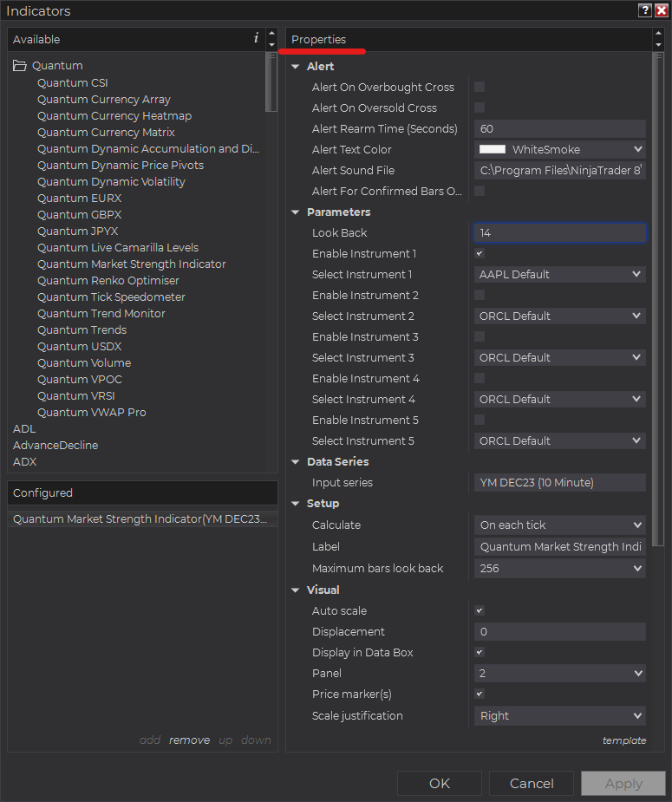Select Quantum Dynamic Price Pivots
Screen dimensions: 672x802
(x=121, y=166)
